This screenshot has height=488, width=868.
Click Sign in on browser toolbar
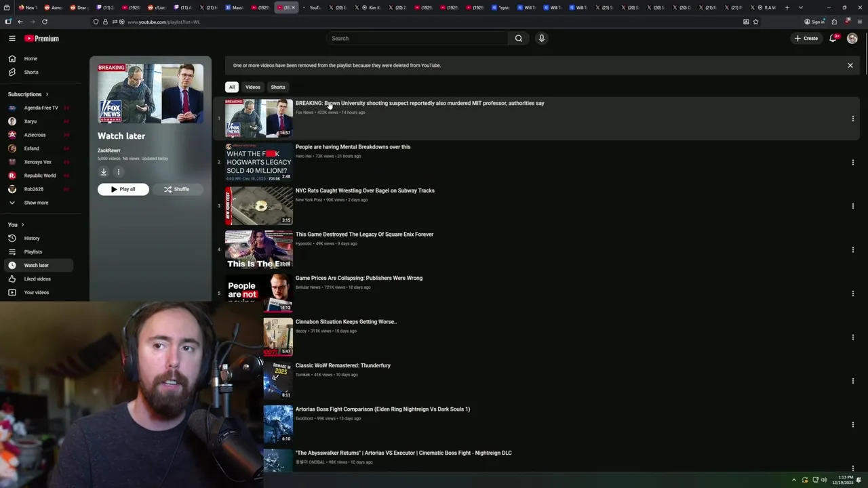click(x=814, y=22)
